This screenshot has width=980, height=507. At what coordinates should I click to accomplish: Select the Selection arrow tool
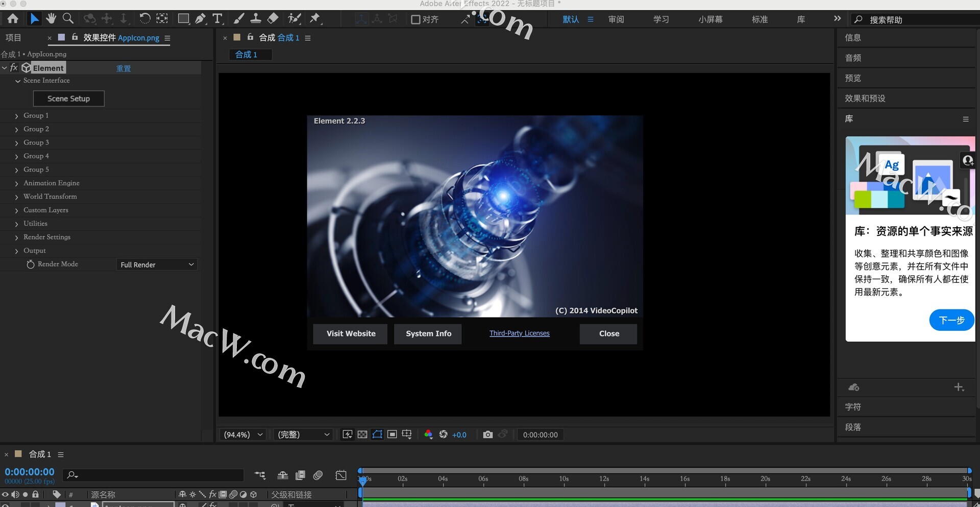34,19
